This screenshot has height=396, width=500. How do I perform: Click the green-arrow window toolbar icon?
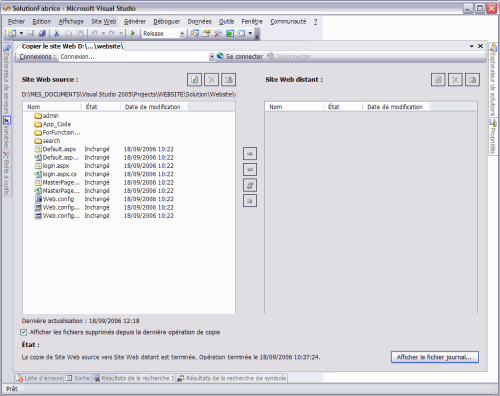pos(230,33)
